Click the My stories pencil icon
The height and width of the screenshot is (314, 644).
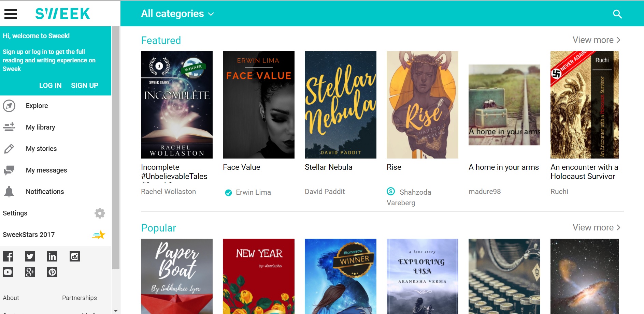(9, 149)
